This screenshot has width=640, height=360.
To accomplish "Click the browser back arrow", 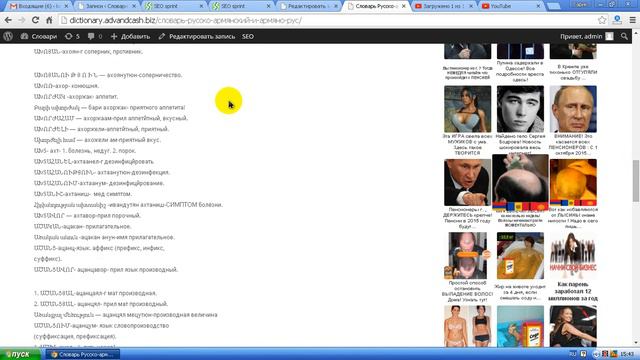I will [8, 20].
